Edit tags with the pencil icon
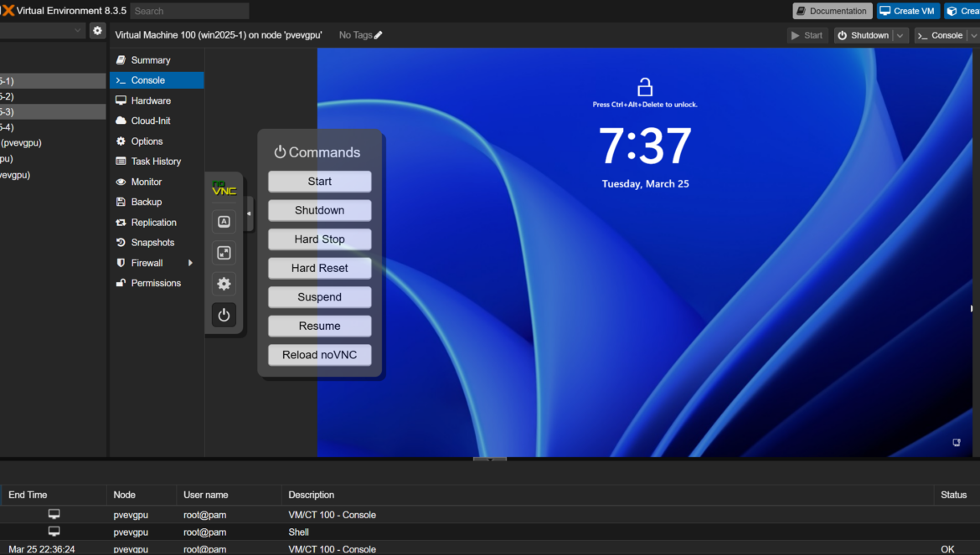 point(378,36)
